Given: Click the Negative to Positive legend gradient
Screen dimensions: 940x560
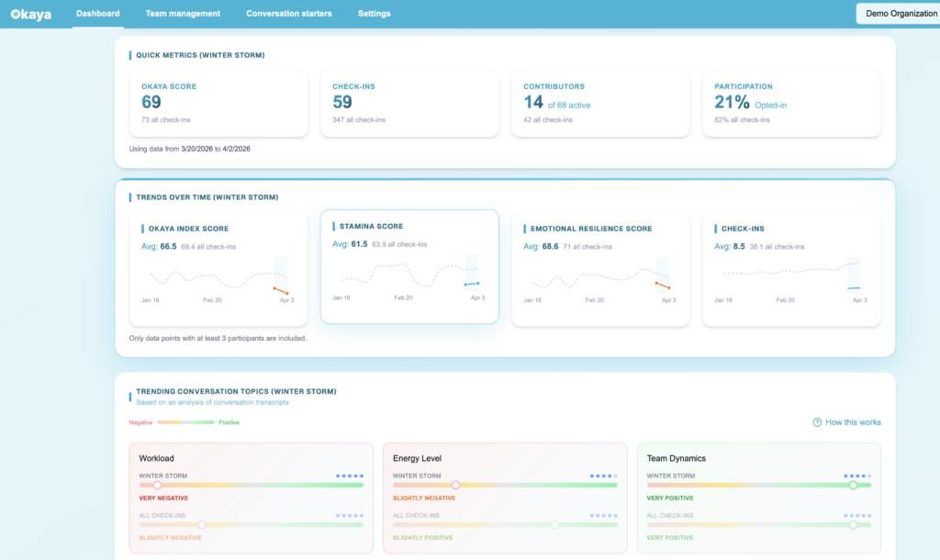Looking at the screenshot, I should (x=185, y=422).
